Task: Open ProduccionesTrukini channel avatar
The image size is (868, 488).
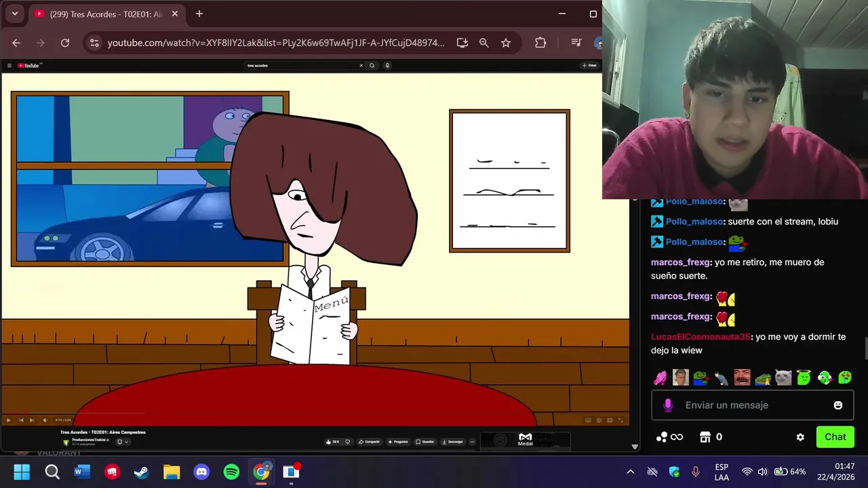Action: point(66,442)
